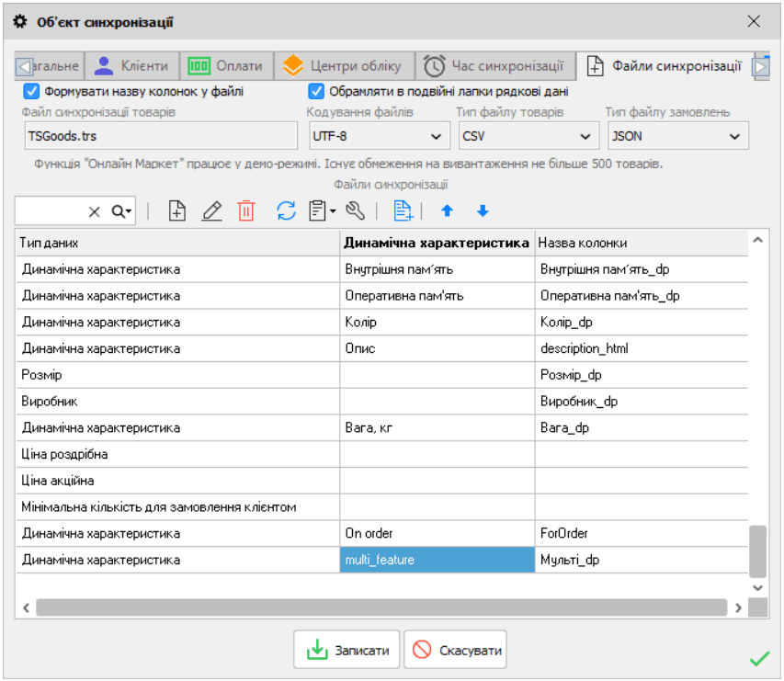The width and height of the screenshot is (784, 681).
Task: Click the 'TSGoods.trs' file name field
Action: click(161, 136)
